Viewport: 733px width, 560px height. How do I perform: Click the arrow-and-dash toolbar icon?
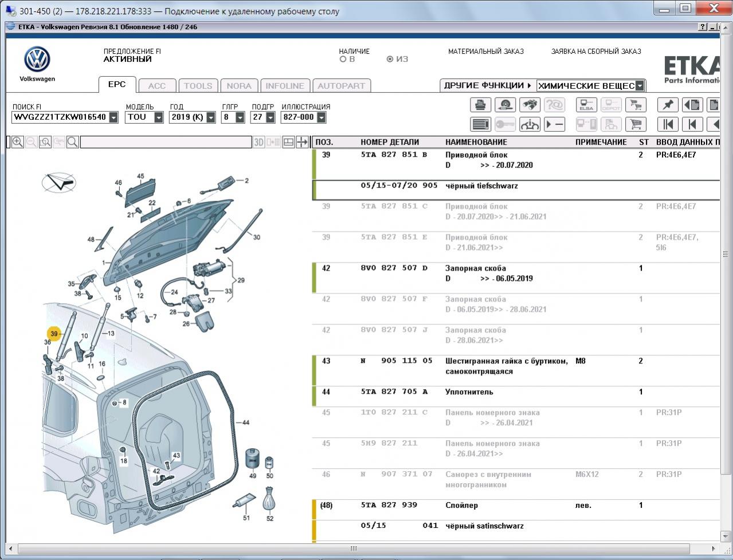click(x=554, y=124)
